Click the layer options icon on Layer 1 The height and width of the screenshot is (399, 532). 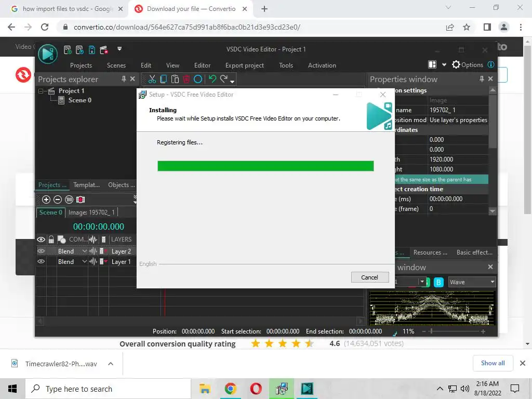point(103,262)
